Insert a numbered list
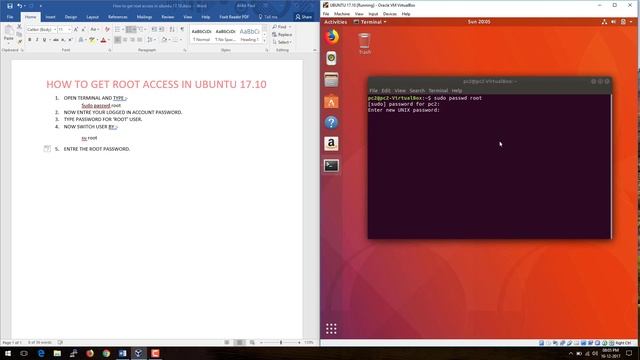Screen dimensions: 640x360 click(x=129, y=29)
